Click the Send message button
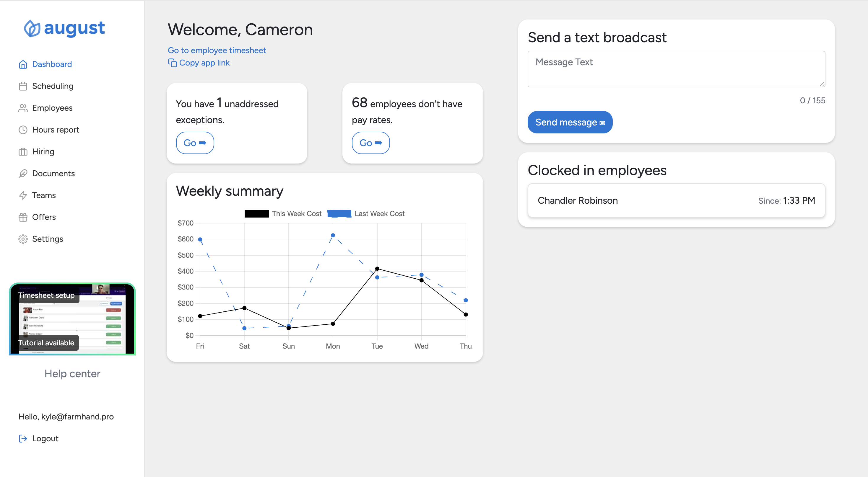 [x=570, y=122]
